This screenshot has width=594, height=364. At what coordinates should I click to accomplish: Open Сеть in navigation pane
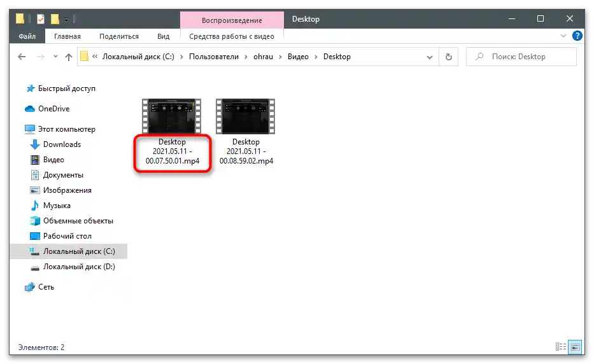point(46,287)
